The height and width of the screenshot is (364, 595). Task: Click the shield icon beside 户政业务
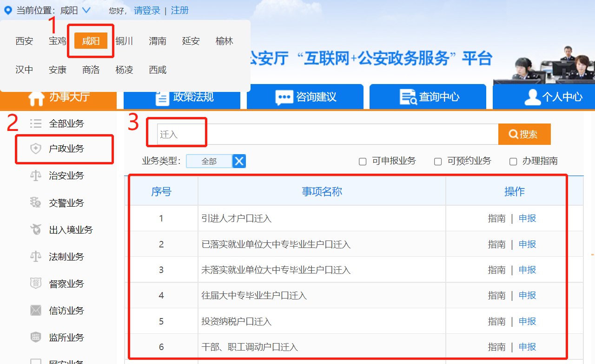36,149
